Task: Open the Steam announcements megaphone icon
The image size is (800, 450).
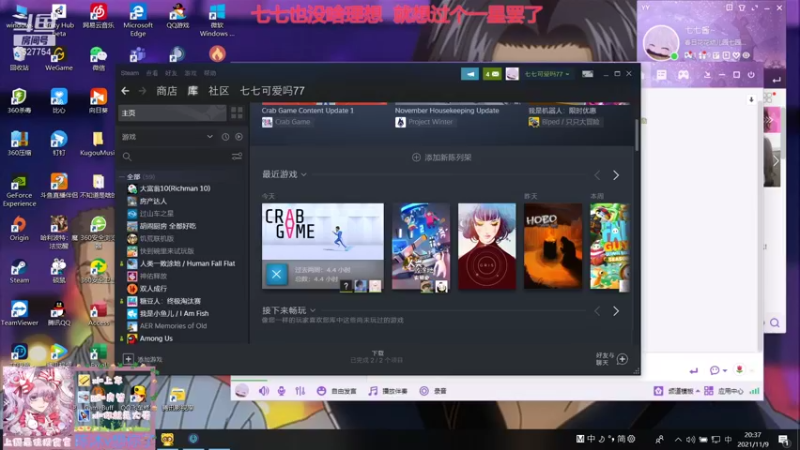Action: pos(469,74)
